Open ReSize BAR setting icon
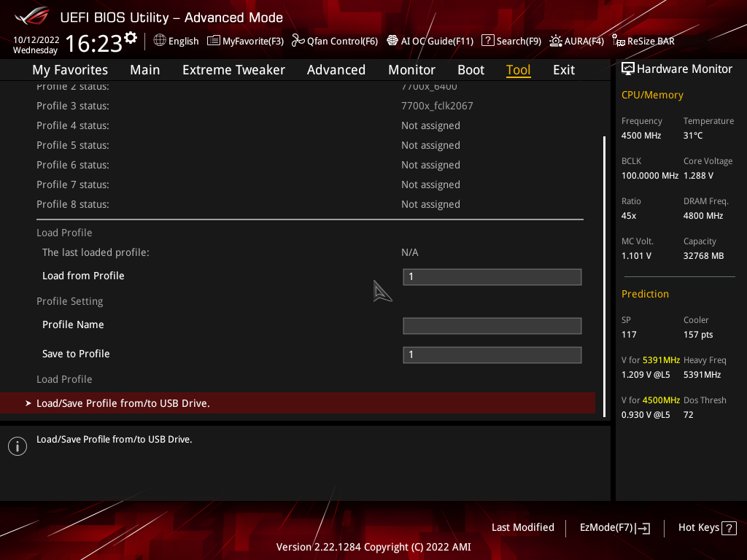The image size is (747, 560). pos(619,41)
